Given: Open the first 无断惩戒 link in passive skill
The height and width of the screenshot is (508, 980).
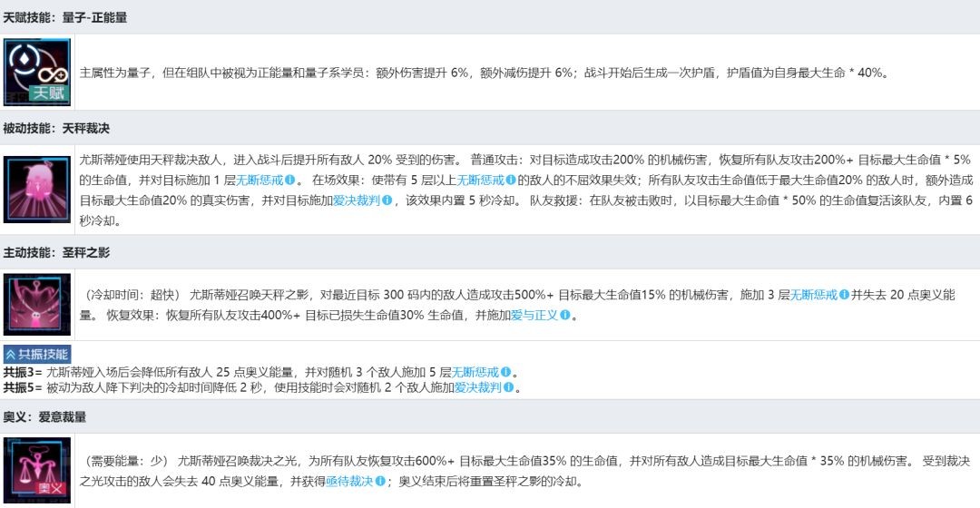Looking at the screenshot, I should coord(260,180).
